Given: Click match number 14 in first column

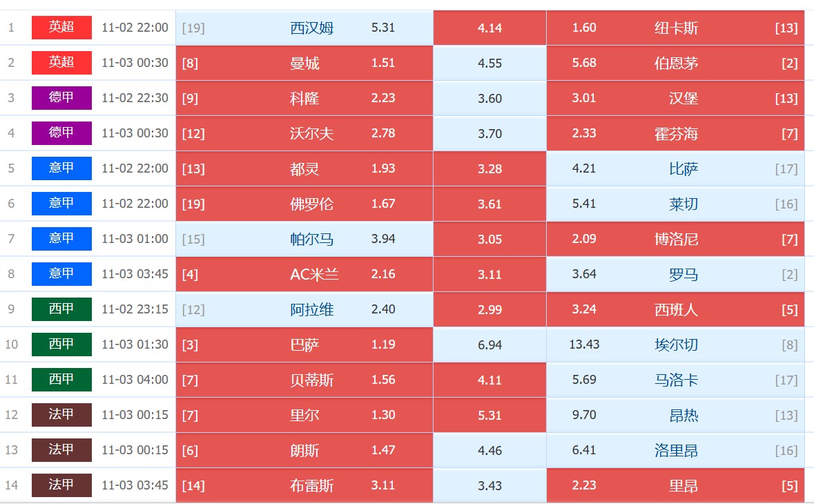Looking at the screenshot, I should [x=11, y=485].
